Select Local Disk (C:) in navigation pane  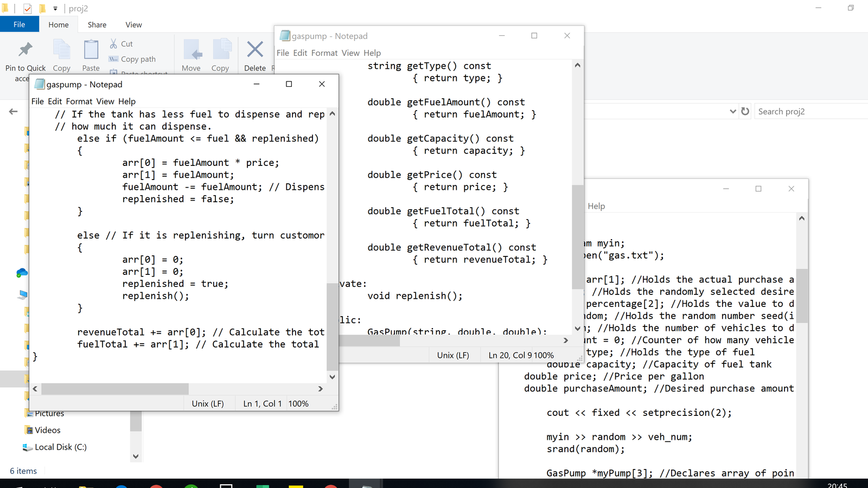coord(60,447)
